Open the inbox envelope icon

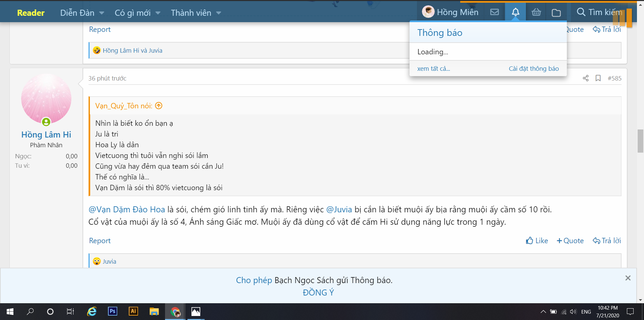click(x=494, y=12)
